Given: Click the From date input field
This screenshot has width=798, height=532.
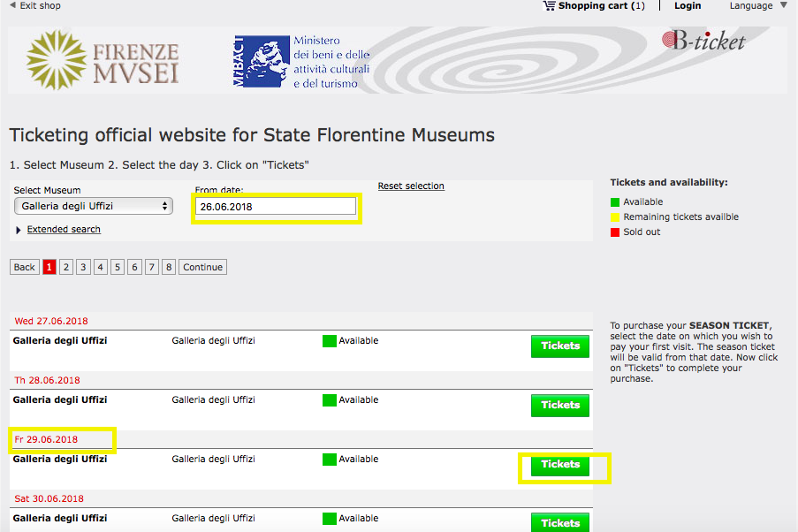Looking at the screenshot, I should (x=276, y=207).
